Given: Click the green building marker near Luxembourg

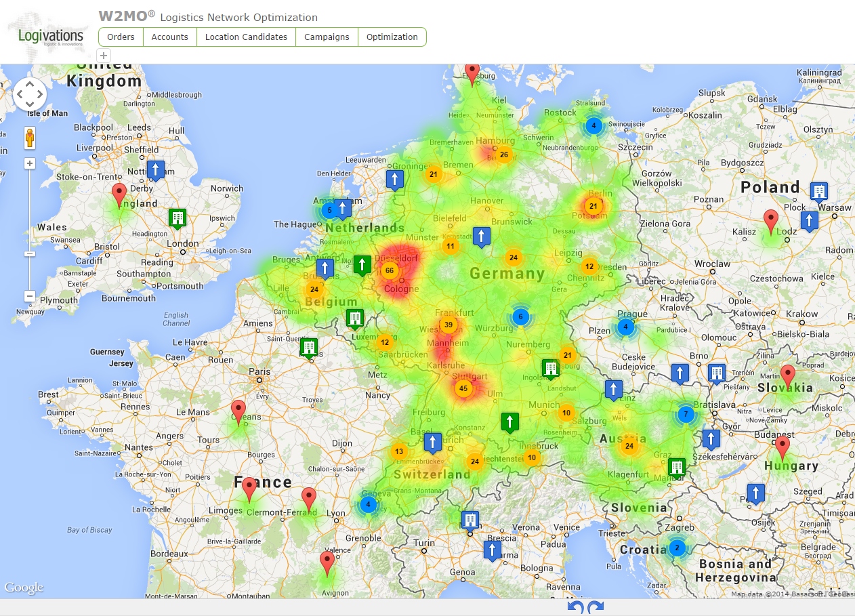Looking at the screenshot, I should (x=354, y=319).
